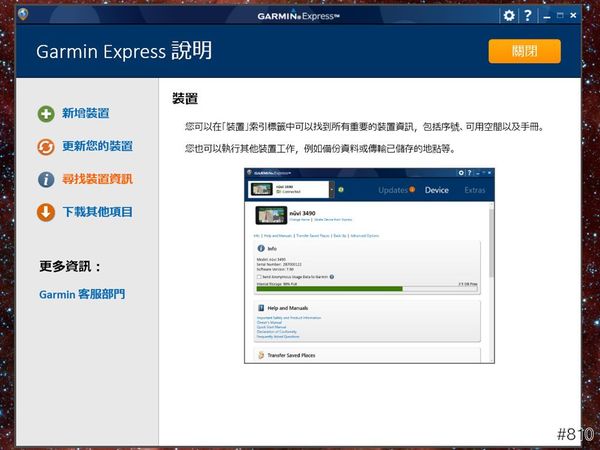The image size is (600, 450).
Task: Click the Device tab example screenshot
Action: coord(369,266)
